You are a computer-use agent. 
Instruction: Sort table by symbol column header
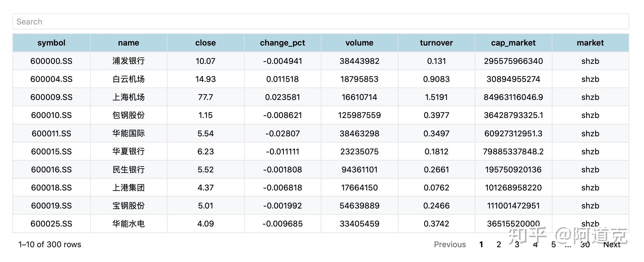[51, 43]
